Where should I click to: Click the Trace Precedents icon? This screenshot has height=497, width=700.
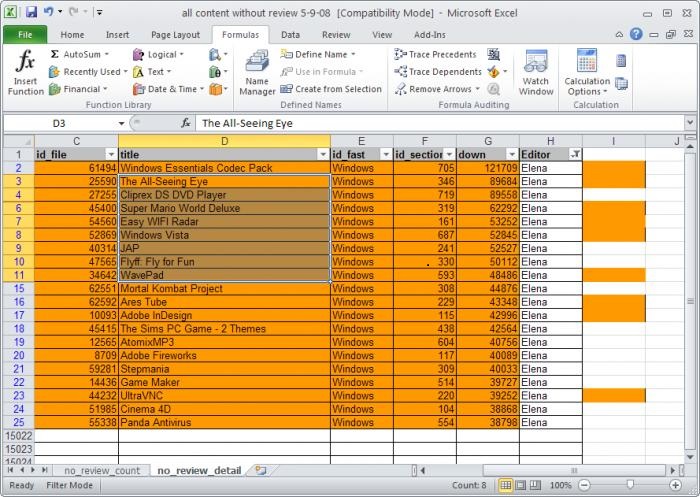(400, 54)
